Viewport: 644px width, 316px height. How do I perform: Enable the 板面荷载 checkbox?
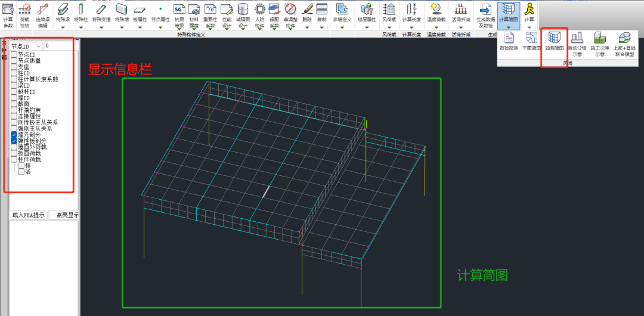pyautogui.click(x=14, y=153)
